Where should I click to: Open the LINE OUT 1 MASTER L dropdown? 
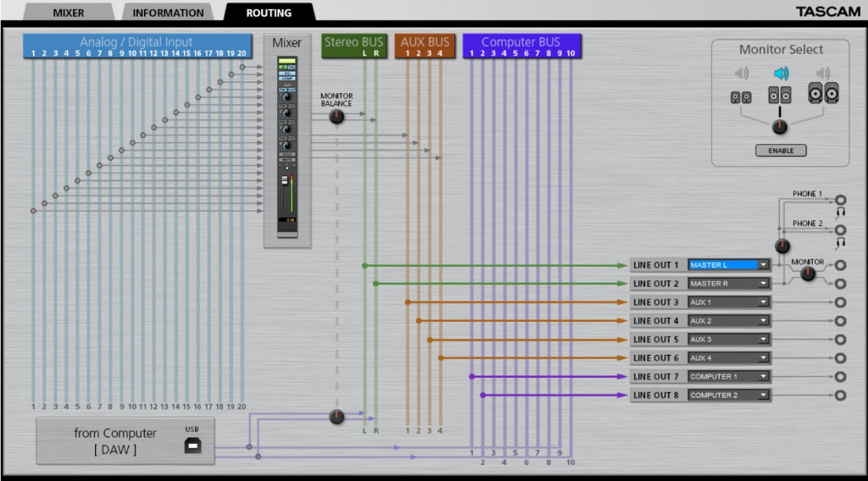tap(728, 265)
